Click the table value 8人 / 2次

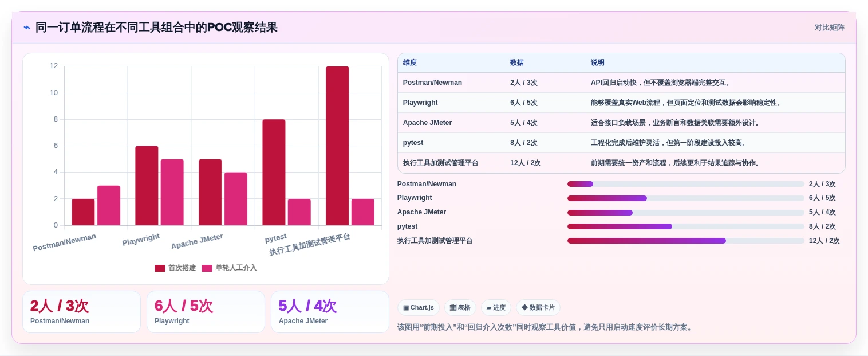[x=524, y=143]
